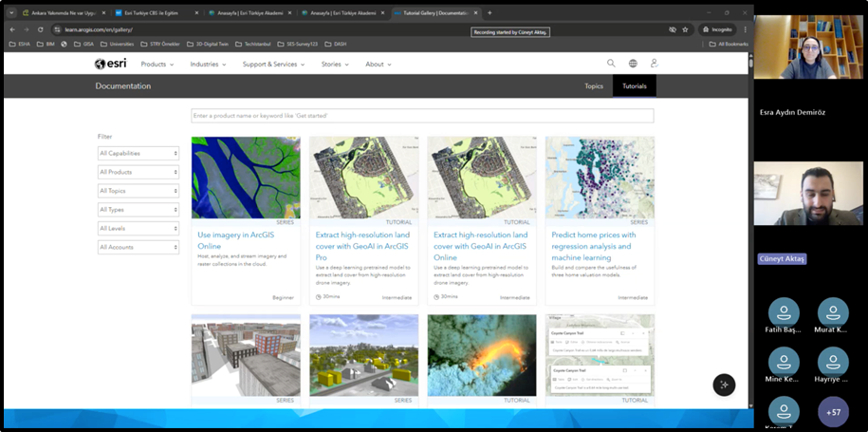
Task: Click the tutorial keyword search field
Action: pyautogui.click(x=422, y=116)
